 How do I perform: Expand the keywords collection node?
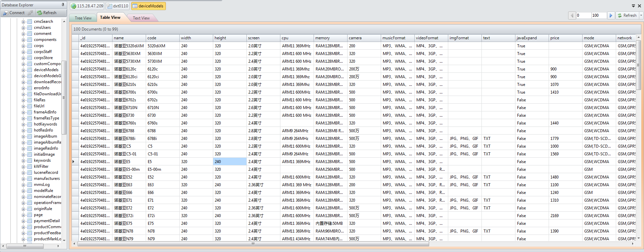(x=24, y=161)
